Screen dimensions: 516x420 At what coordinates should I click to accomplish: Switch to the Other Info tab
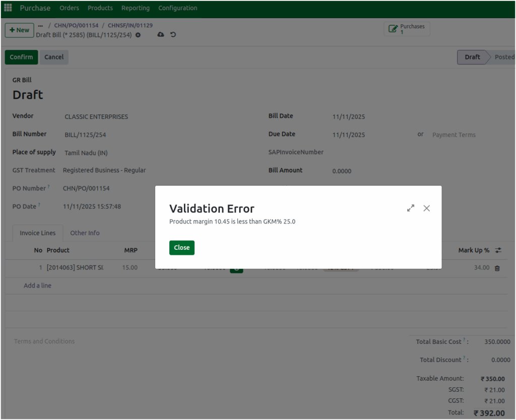pos(85,233)
